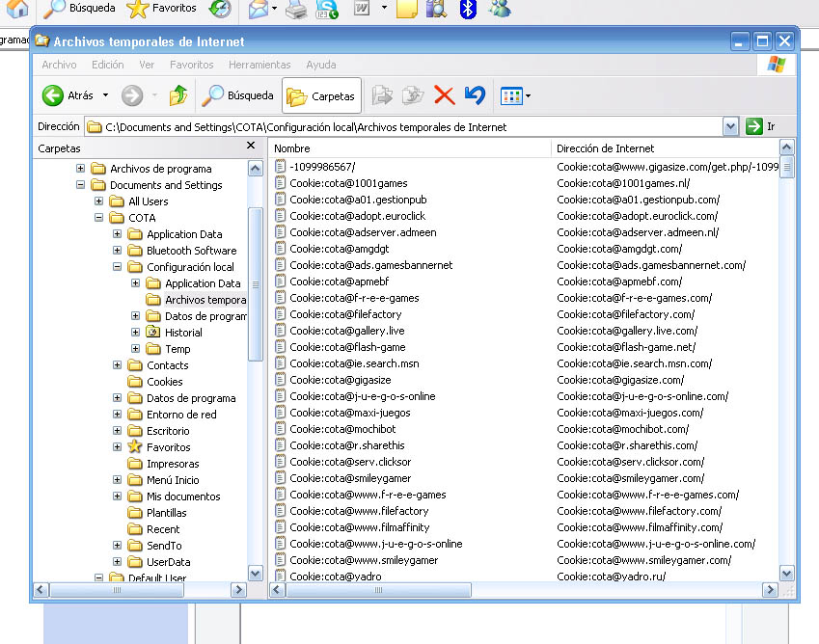The image size is (819, 644).
Task: Select the Cookie:cota@yadro file icon
Action: point(281,576)
